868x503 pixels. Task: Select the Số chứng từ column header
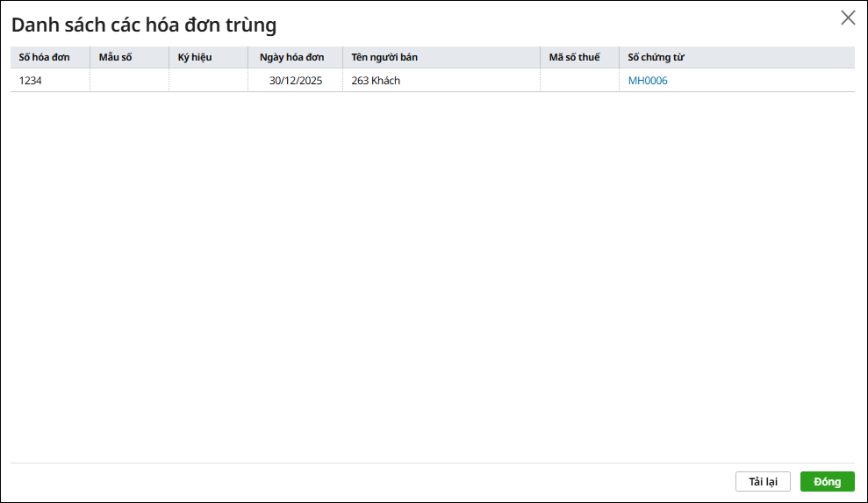tap(737, 57)
